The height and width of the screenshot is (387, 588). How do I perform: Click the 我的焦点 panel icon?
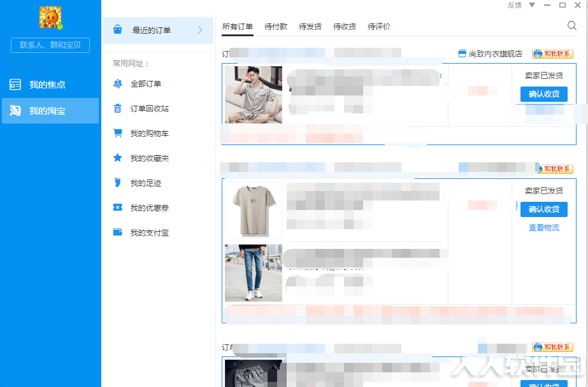tap(15, 85)
